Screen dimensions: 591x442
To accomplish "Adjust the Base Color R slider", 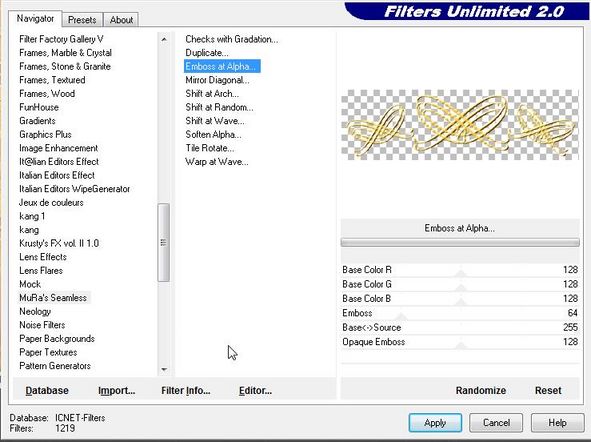I will coord(460,270).
